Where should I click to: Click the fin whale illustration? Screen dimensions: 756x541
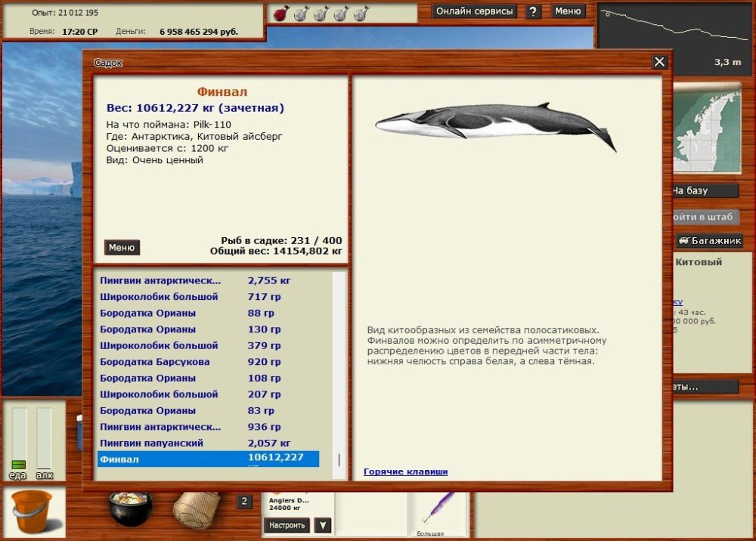[496, 125]
